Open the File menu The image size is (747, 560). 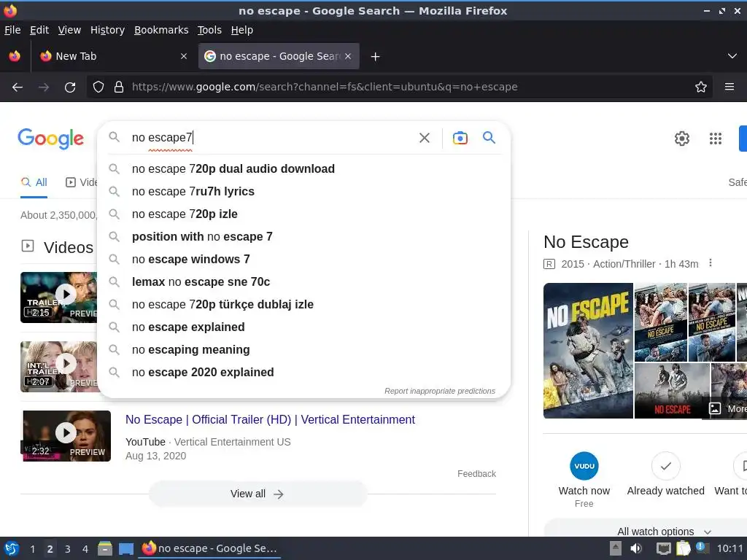[12, 30]
